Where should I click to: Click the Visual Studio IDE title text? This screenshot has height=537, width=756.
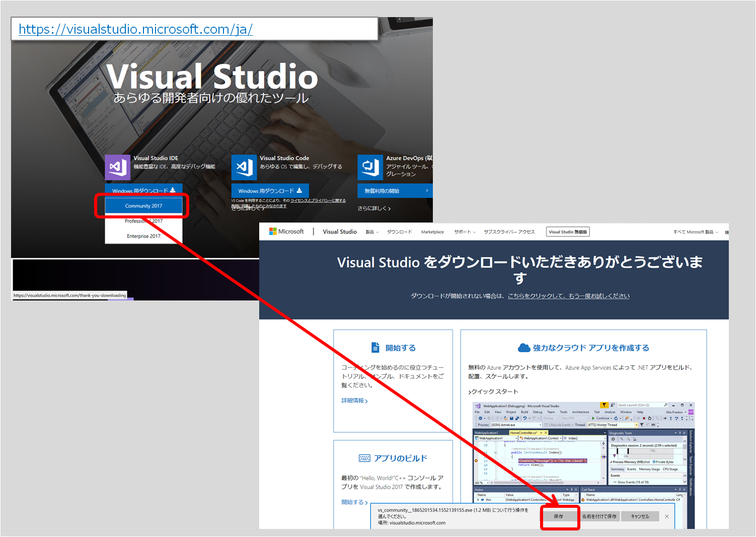coord(156,158)
